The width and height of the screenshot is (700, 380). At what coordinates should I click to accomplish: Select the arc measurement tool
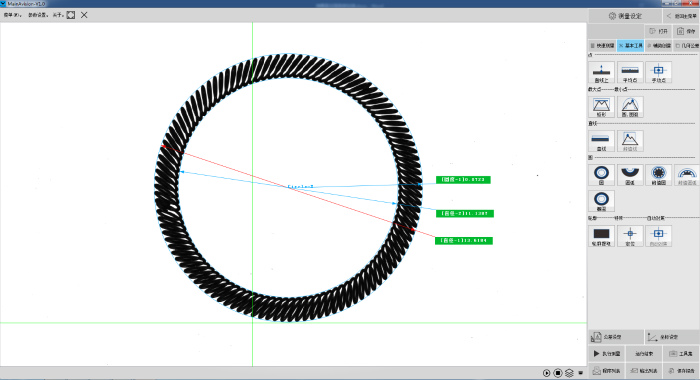coord(630,175)
